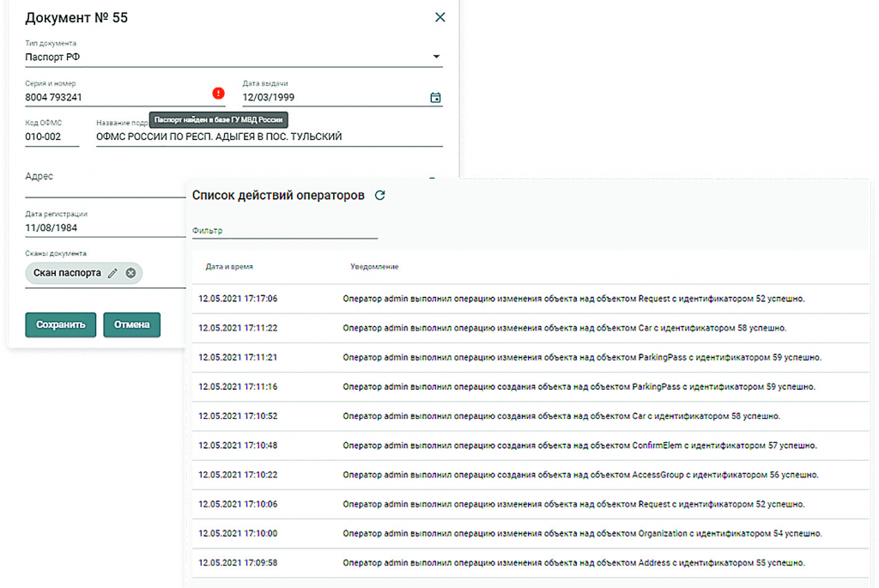Remove the Скан паспорта chip

click(130, 273)
